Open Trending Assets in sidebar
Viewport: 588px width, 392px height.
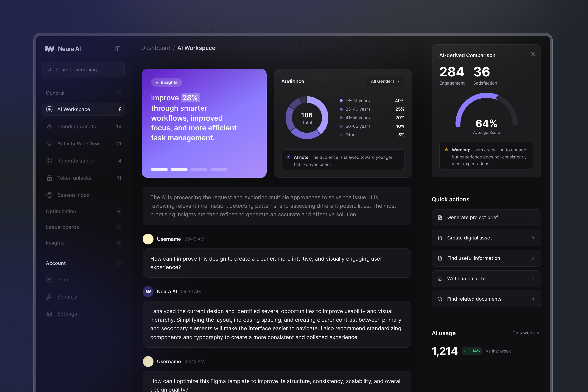point(84,127)
